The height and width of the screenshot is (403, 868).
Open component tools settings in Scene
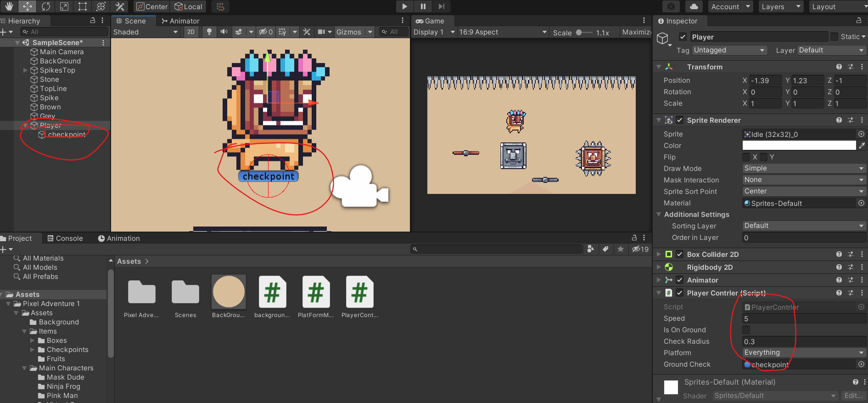click(x=307, y=32)
